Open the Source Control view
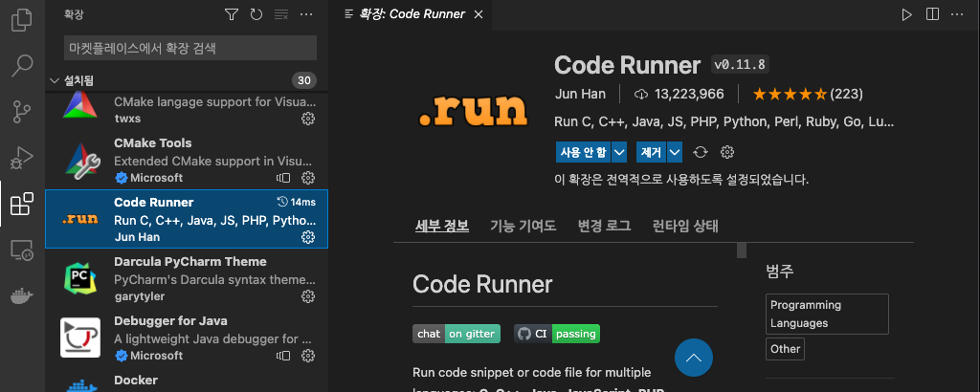The width and height of the screenshot is (980, 392). [22, 112]
